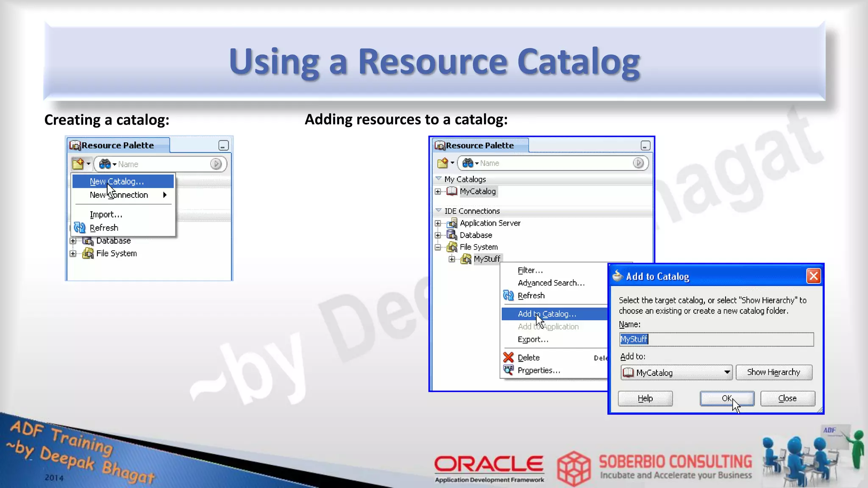Expand the MyCatalog tree node
Screen dimensions: 868x488
pos(438,191)
